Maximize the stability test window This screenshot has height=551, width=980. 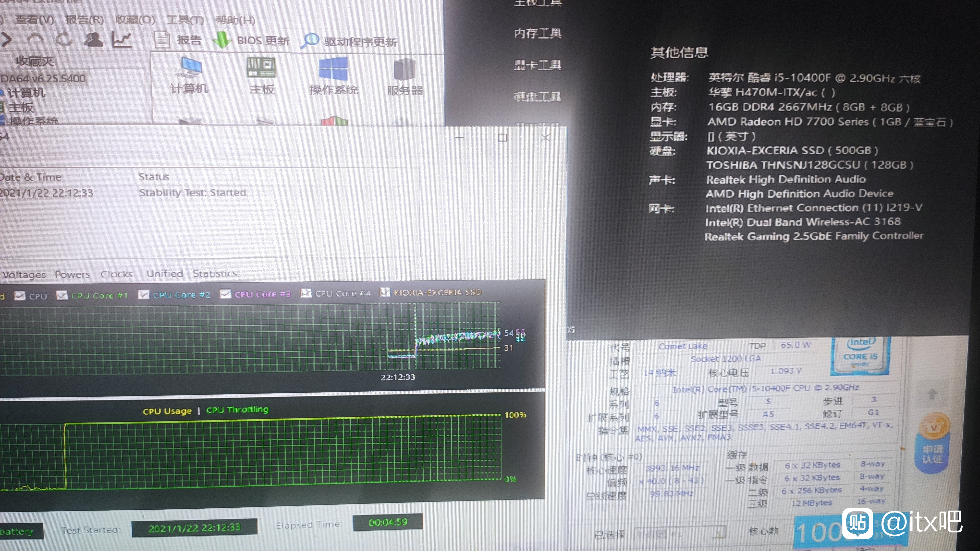[502, 138]
